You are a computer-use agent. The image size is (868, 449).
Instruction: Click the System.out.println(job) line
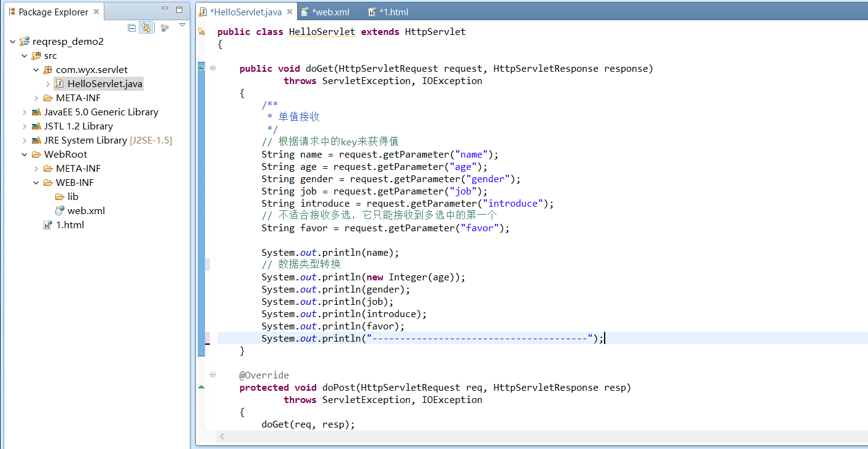point(327,302)
